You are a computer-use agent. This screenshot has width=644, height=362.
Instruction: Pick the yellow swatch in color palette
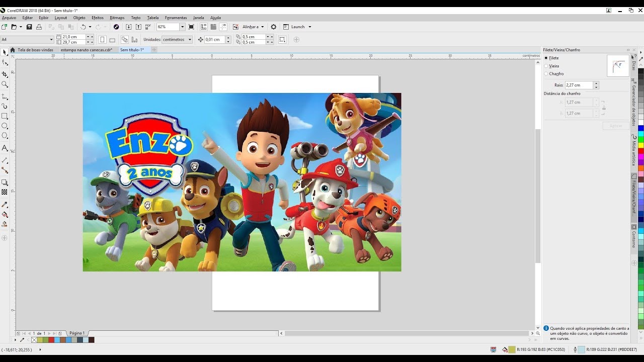click(x=641, y=146)
